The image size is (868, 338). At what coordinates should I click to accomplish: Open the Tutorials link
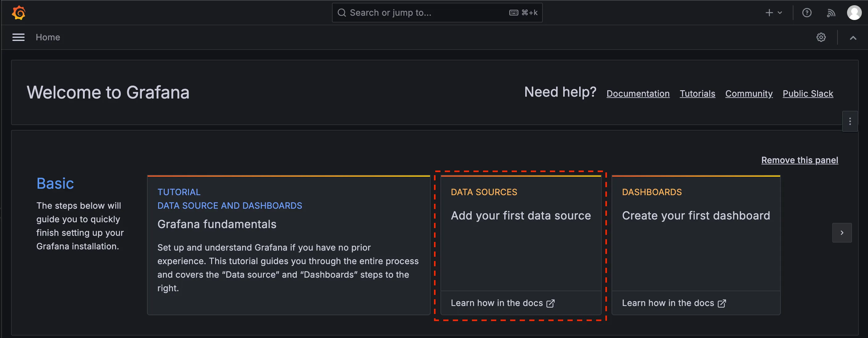coord(697,94)
